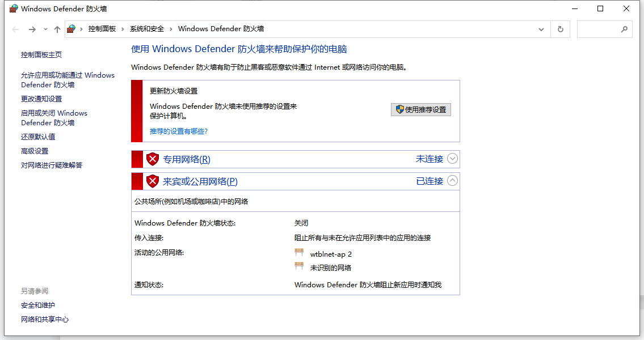644x340 pixels.
Task: Select 控制面板 in the breadcrumb path
Action: click(102, 29)
